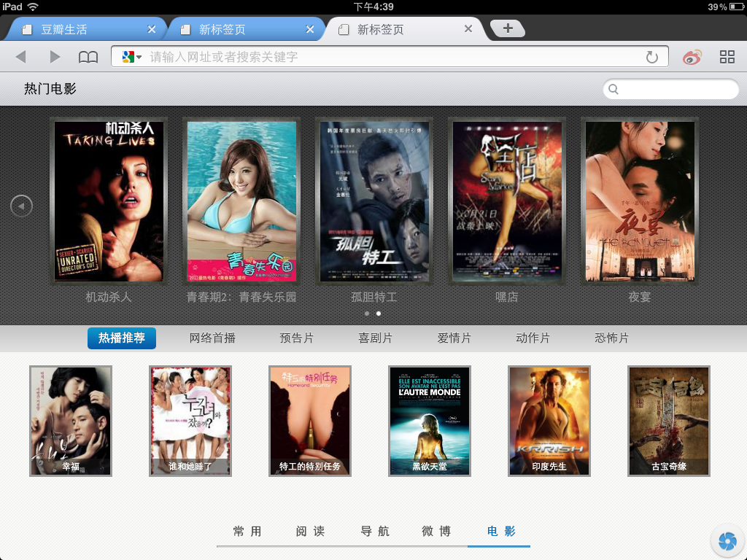The width and height of the screenshot is (747, 560).
Task: Open the 特工的特别任务 movie thumbnail
Action: pyautogui.click(x=309, y=421)
